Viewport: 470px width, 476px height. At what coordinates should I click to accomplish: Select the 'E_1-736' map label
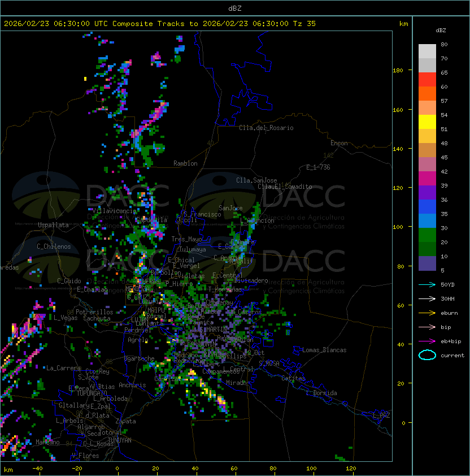pos(318,167)
